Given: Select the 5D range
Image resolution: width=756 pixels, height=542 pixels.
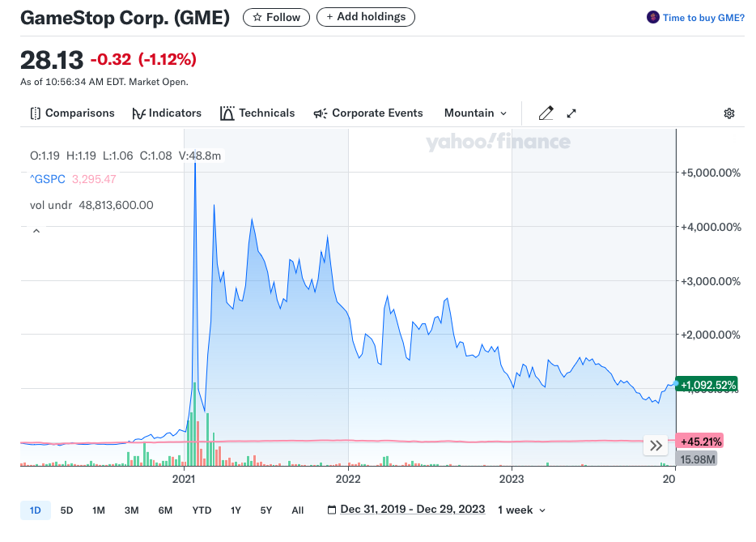Looking at the screenshot, I should [66, 510].
